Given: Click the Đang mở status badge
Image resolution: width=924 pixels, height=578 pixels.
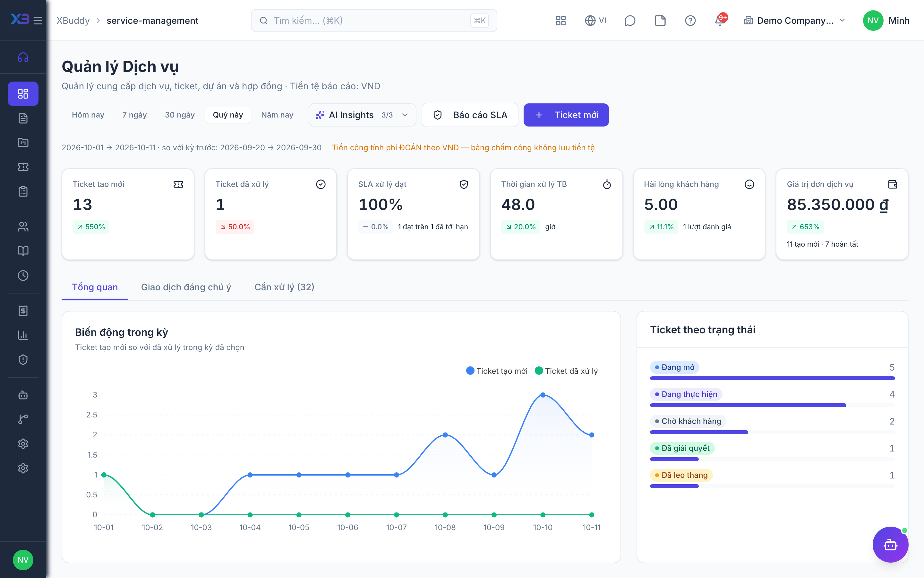Looking at the screenshot, I should point(675,367).
